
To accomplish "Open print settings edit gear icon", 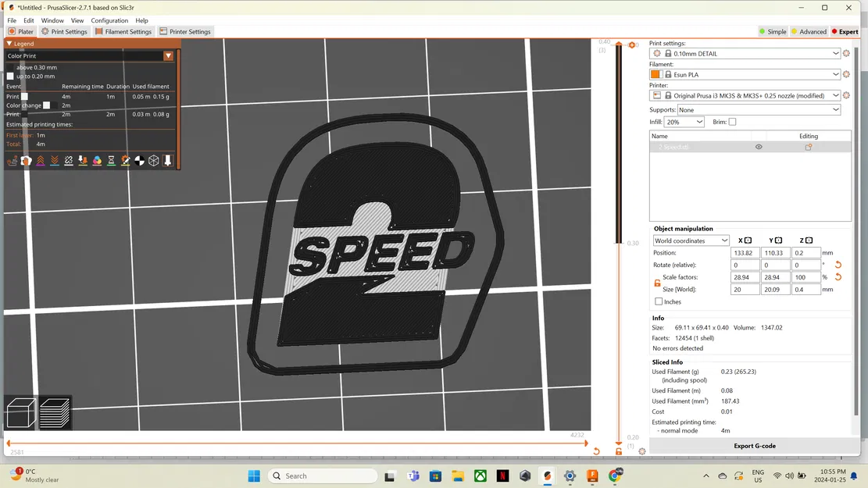I will 846,53.
